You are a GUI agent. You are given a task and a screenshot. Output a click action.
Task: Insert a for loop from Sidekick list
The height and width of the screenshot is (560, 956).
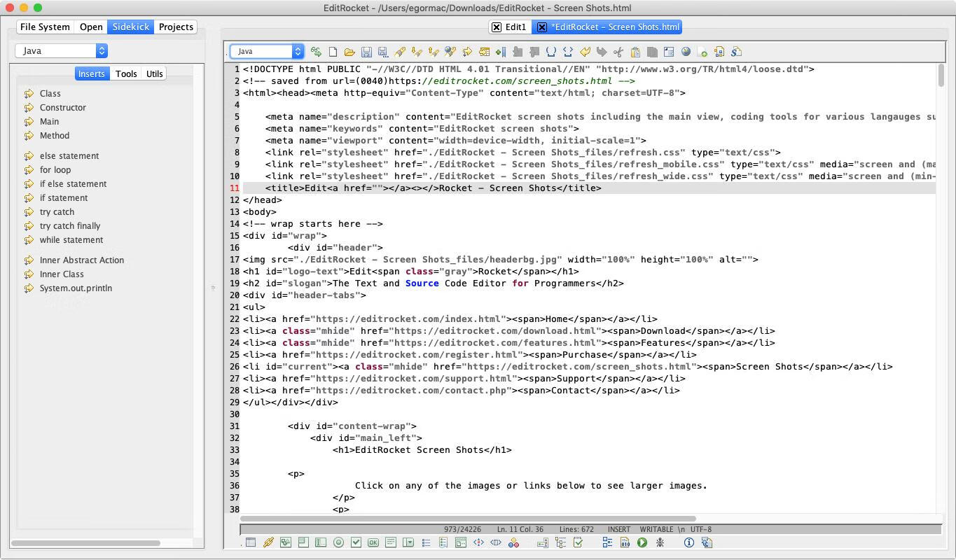click(x=55, y=169)
